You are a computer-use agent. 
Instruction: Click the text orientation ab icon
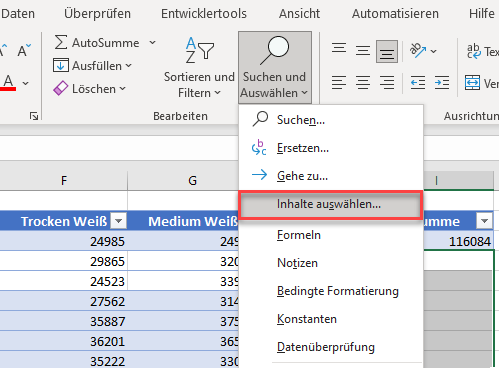click(x=418, y=50)
